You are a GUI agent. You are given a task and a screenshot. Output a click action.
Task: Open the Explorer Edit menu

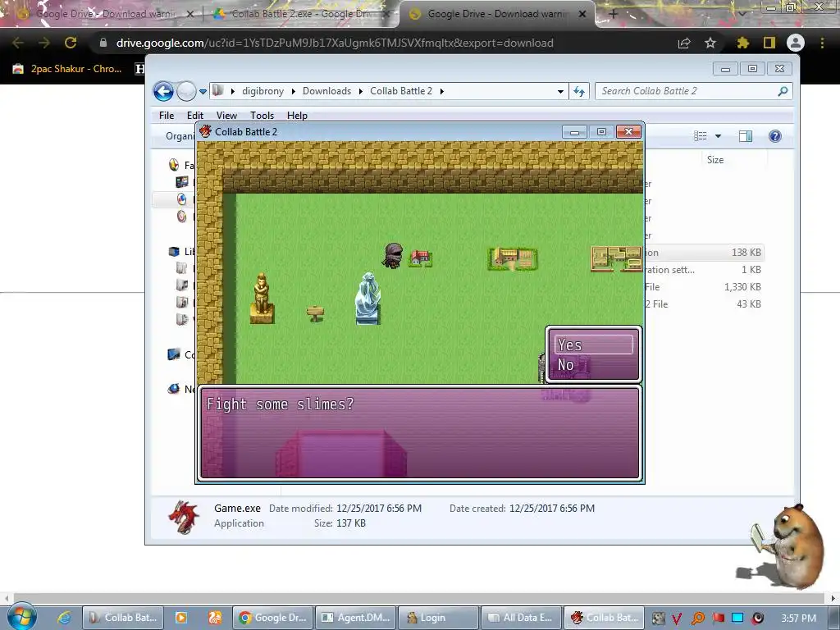195,115
